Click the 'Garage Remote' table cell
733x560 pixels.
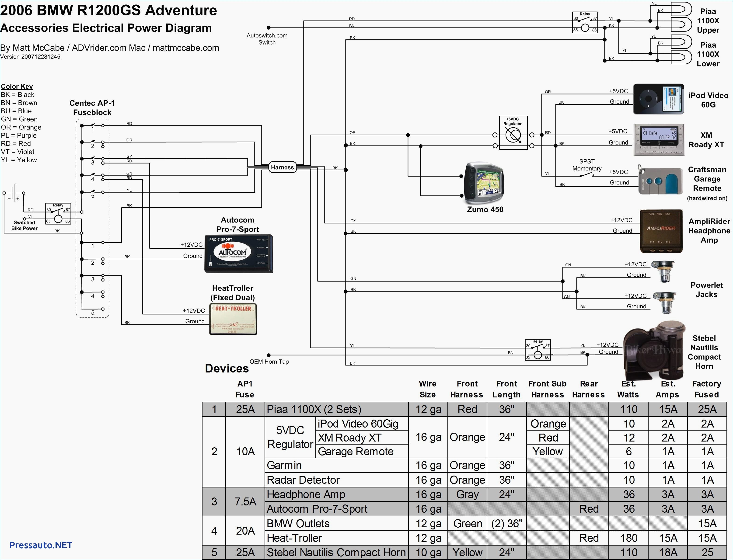(362, 451)
